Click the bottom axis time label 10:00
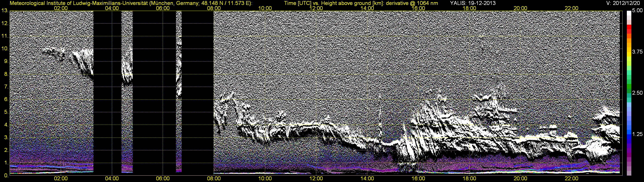The width and height of the screenshot is (644, 182). (265, 179)
